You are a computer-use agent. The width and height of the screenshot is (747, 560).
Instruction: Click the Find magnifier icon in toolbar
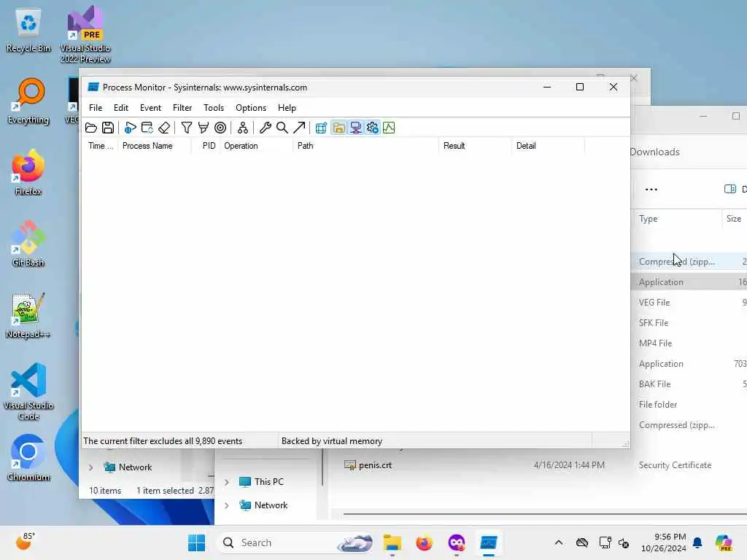point(282,128)
